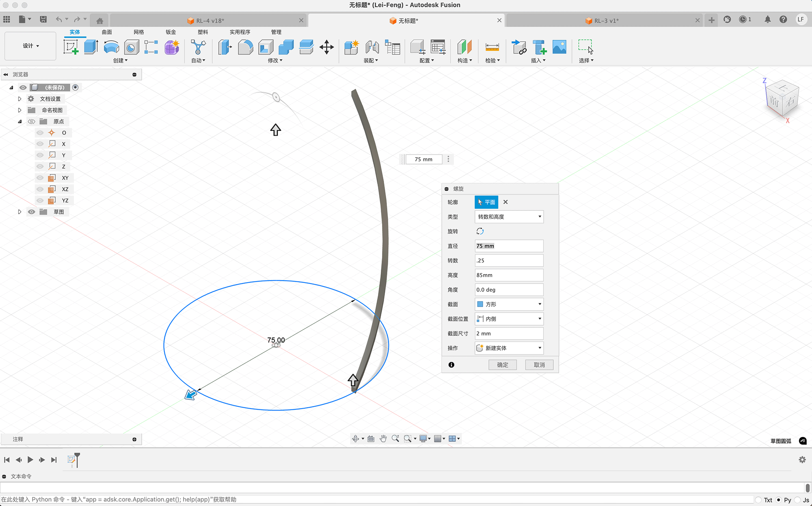Toggle visibility of the root component
The height and width of the screenshot is (506, 812).
(23, 87)
